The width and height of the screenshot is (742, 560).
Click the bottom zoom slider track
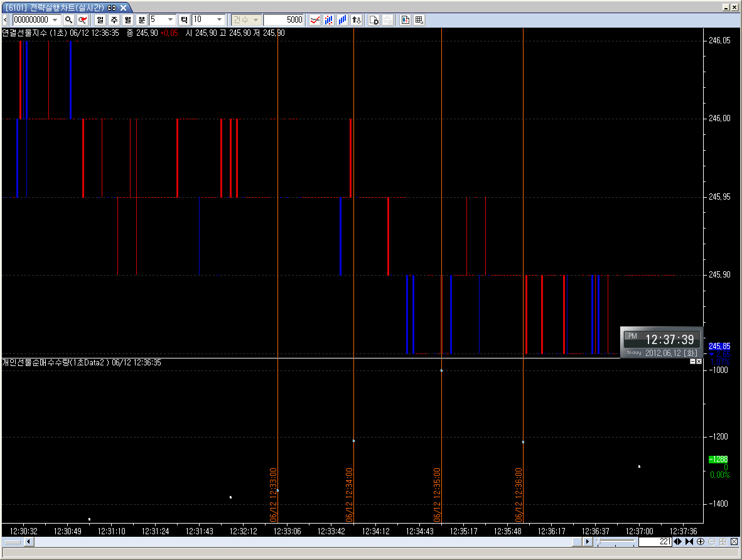[618, 541]
